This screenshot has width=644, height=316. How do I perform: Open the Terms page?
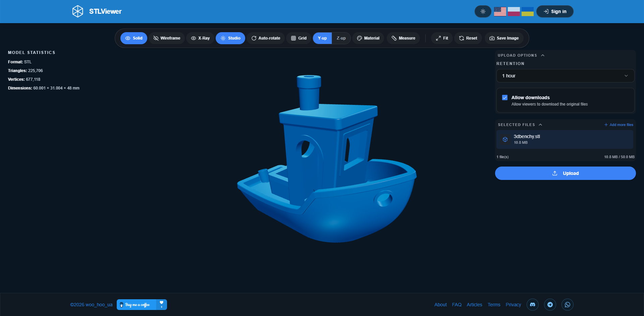(494, 305)
